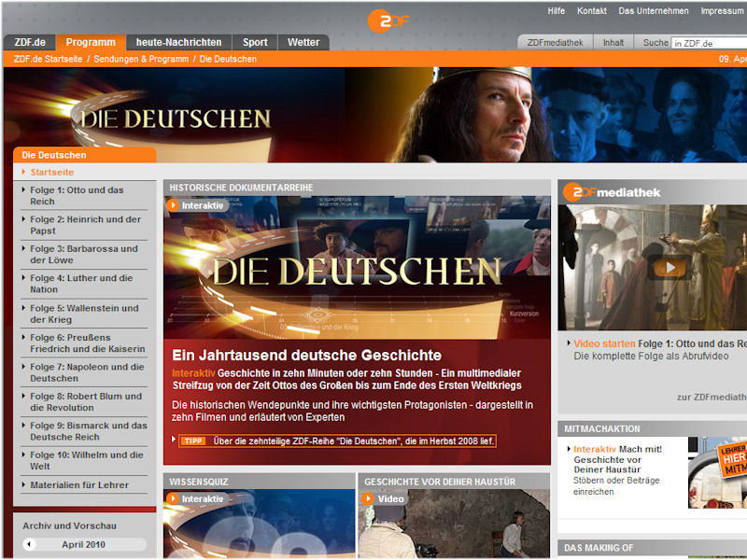This screenshot has height=560, width=747.
Task: Focus the Suche input field
Action: click(709, 43)
